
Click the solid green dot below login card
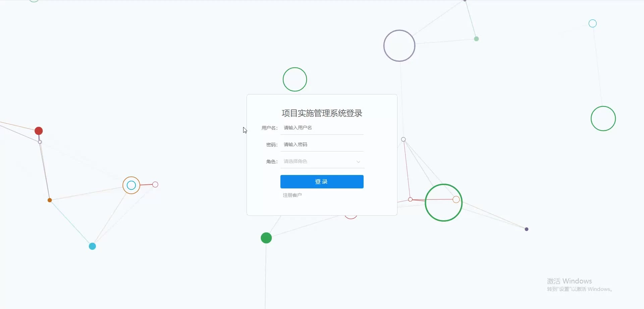point(266,238)
